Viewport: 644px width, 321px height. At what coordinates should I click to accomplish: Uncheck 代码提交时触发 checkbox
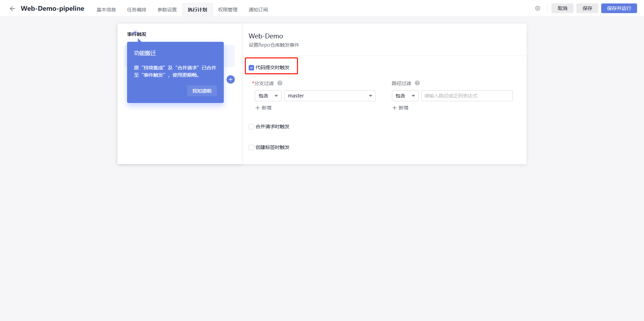point(251,68)
